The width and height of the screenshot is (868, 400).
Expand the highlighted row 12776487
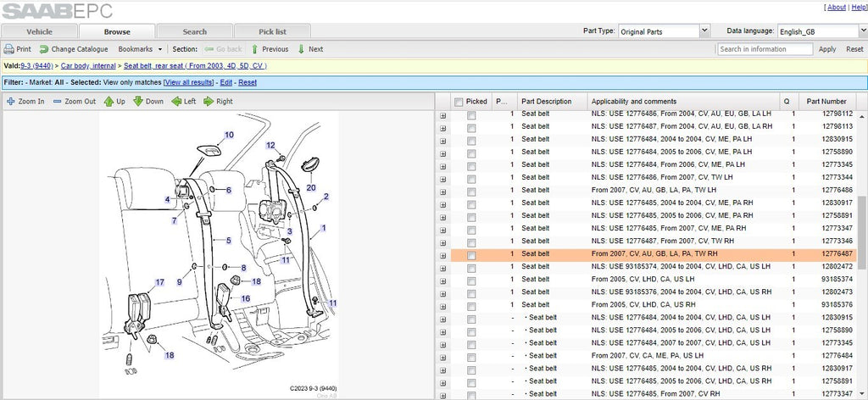click(x=442, y=256)
